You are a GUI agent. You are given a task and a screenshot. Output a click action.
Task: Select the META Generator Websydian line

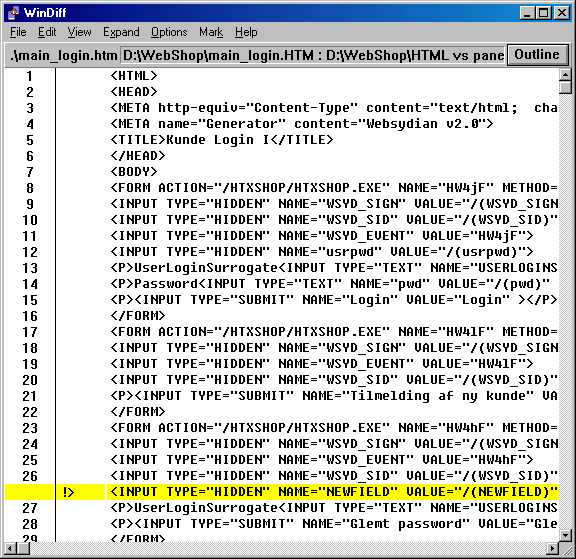pos(302,124)
